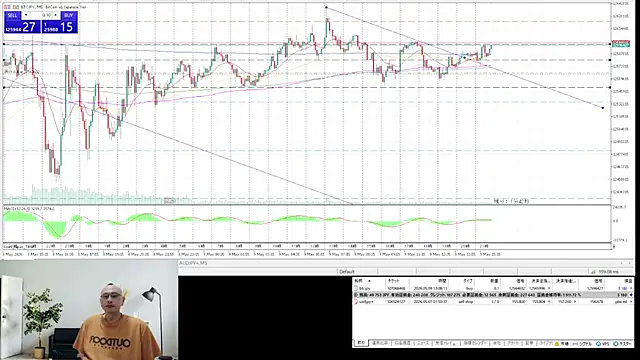Click the MACD indicator label in the subwindow
Screen dimensions: 640x360
pyautogui.click(x=29, y=209)
